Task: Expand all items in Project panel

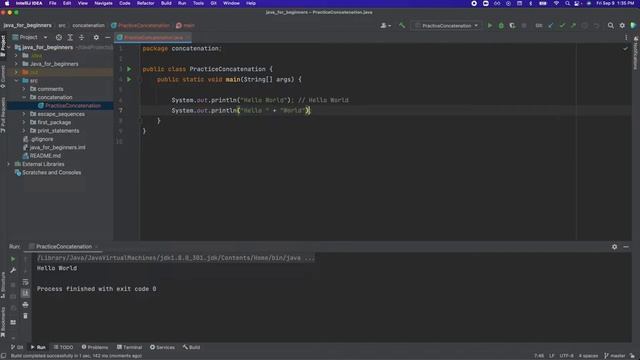Action: coord(70,37)
